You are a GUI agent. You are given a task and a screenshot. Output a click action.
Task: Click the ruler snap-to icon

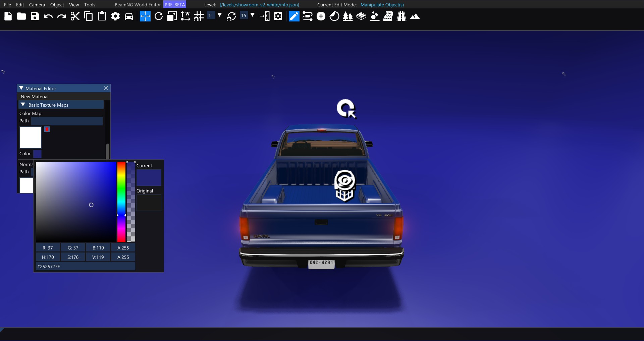pos(265,16)
